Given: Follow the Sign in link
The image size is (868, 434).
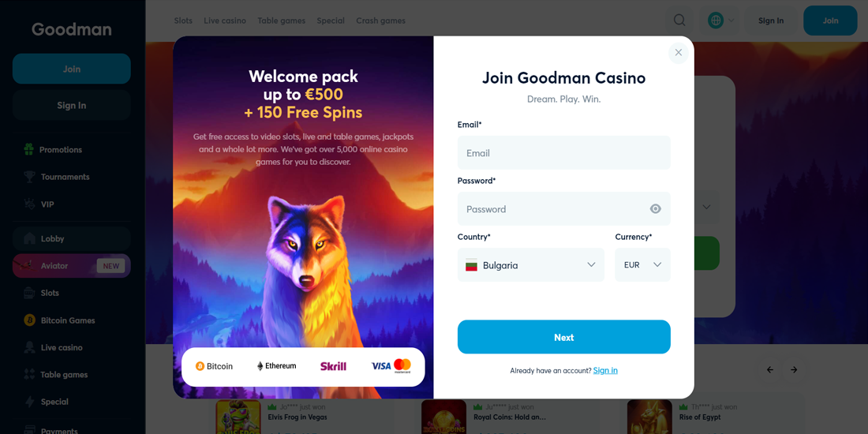Looking at the screenshot, I should 605,371.
